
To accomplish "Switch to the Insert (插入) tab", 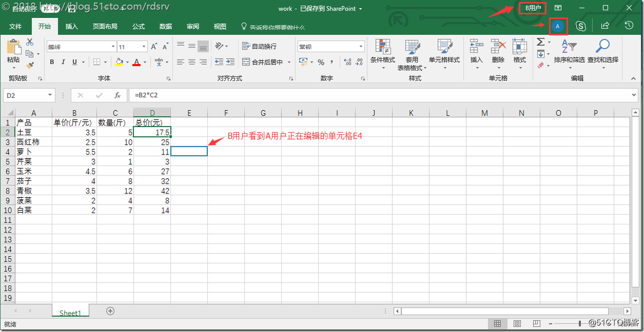I will (72, 26).
